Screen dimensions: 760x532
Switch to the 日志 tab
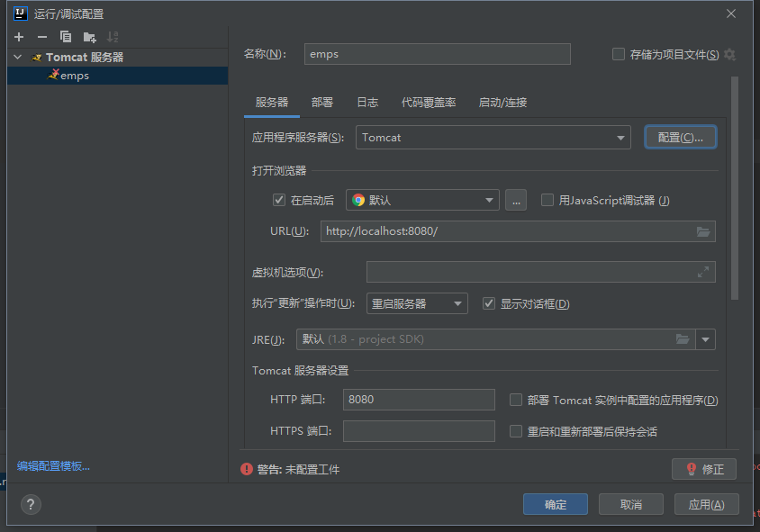[x=367, y=103]
